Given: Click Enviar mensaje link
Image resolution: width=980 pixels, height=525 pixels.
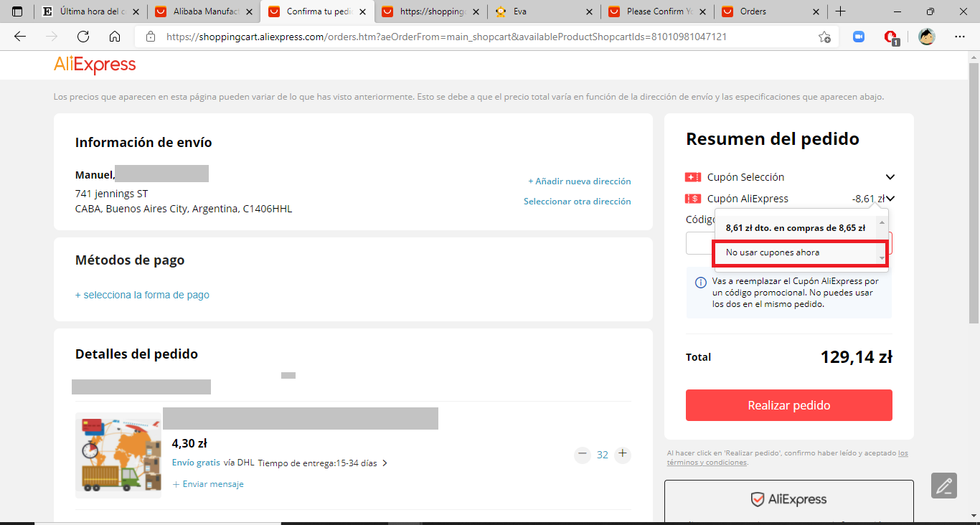Looking at the screenshot, I should click(208, 484).
